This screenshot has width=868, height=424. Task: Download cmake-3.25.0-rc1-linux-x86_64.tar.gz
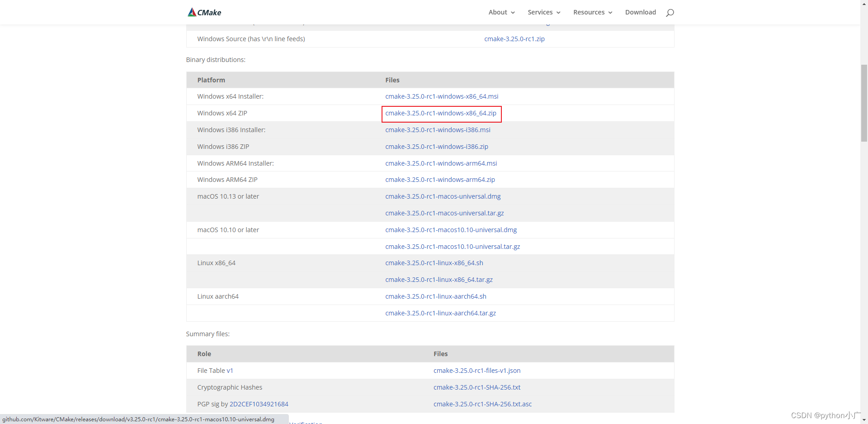439,280
